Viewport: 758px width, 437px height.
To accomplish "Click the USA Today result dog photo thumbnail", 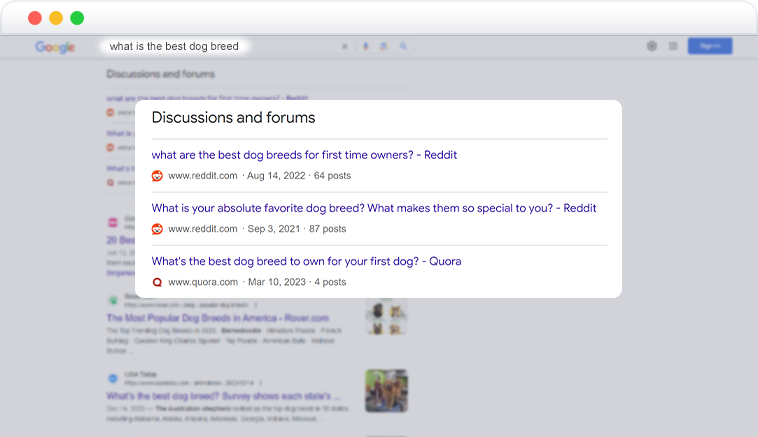I will [386, 391].
